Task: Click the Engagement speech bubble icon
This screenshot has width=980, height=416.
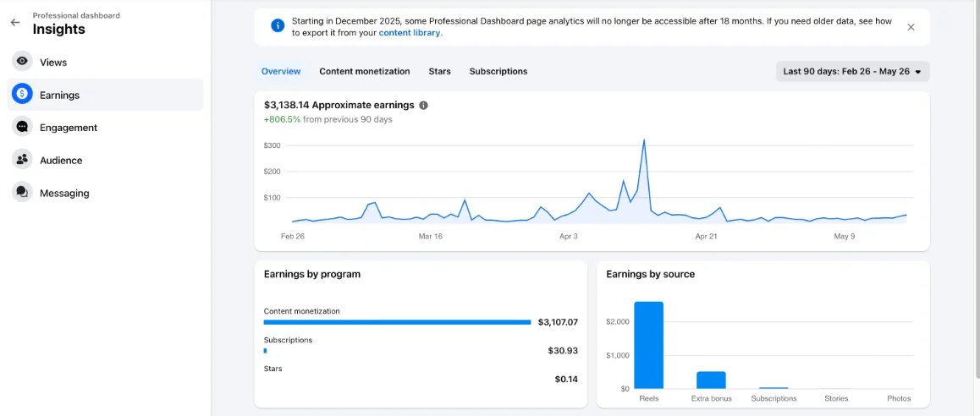Action: click(x=23, y=127)
